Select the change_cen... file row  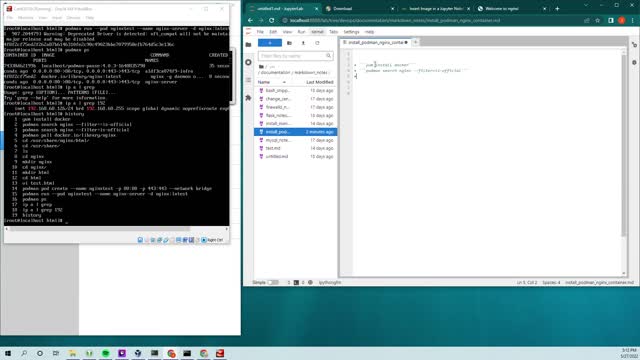296,99
